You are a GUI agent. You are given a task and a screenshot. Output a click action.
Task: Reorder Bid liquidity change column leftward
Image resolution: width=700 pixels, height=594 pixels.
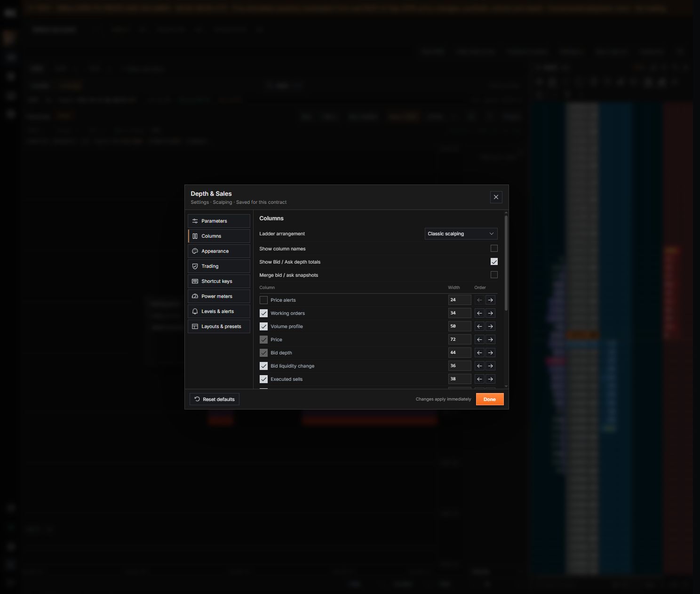pos(479,366)
